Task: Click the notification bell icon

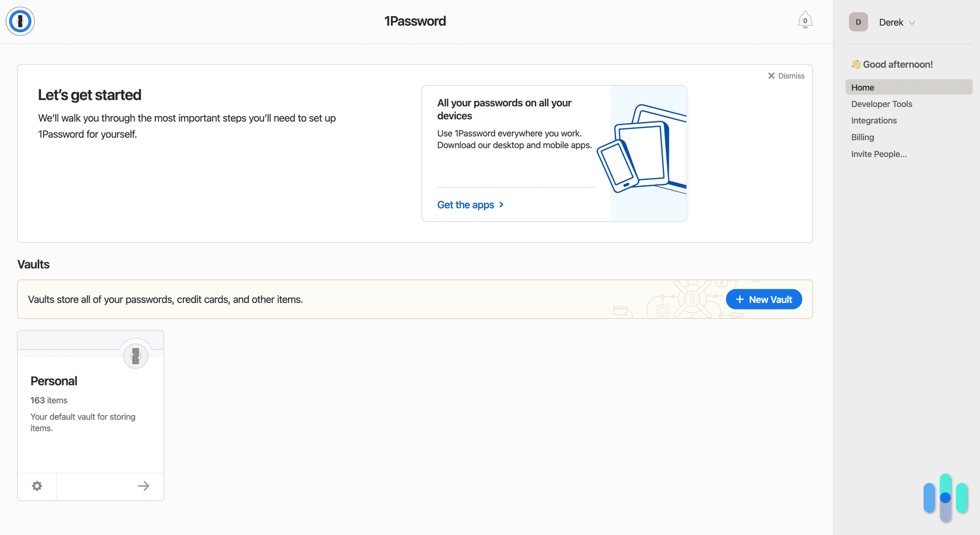Action: point(805,21)
